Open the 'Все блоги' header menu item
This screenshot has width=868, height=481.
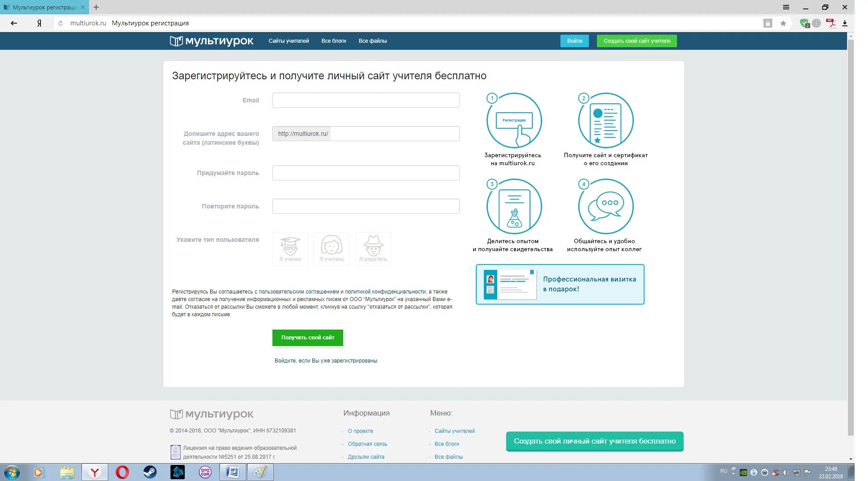(x=333, y=41)
